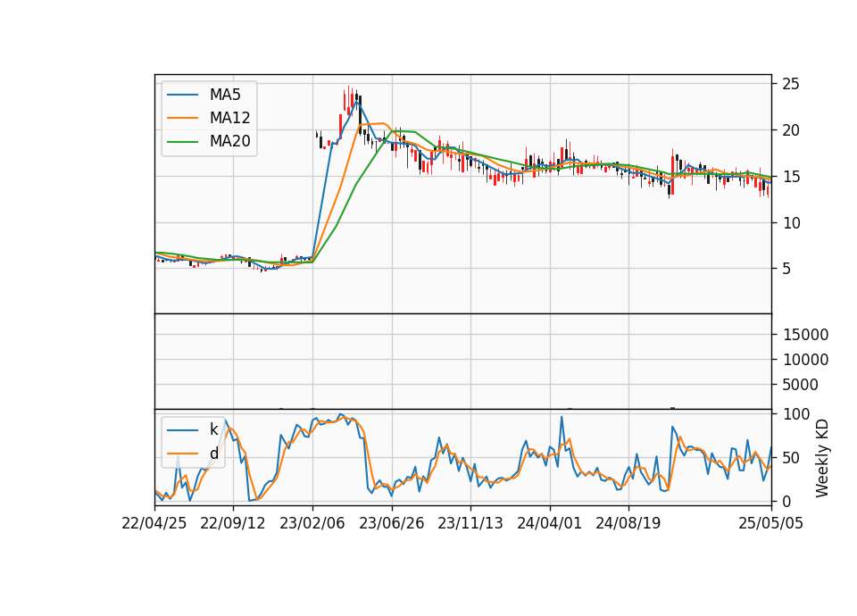Image resolution: width=857 pixels, height=616 pixels.
Task: Click the 23/06/26 date axis label
Action: [x=391, y=524]
